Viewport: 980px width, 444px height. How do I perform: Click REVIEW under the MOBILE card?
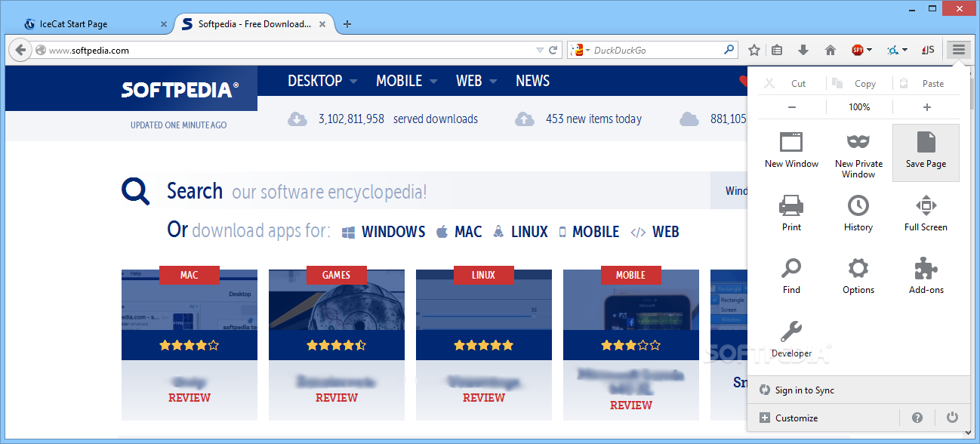(x=631, y=405)
